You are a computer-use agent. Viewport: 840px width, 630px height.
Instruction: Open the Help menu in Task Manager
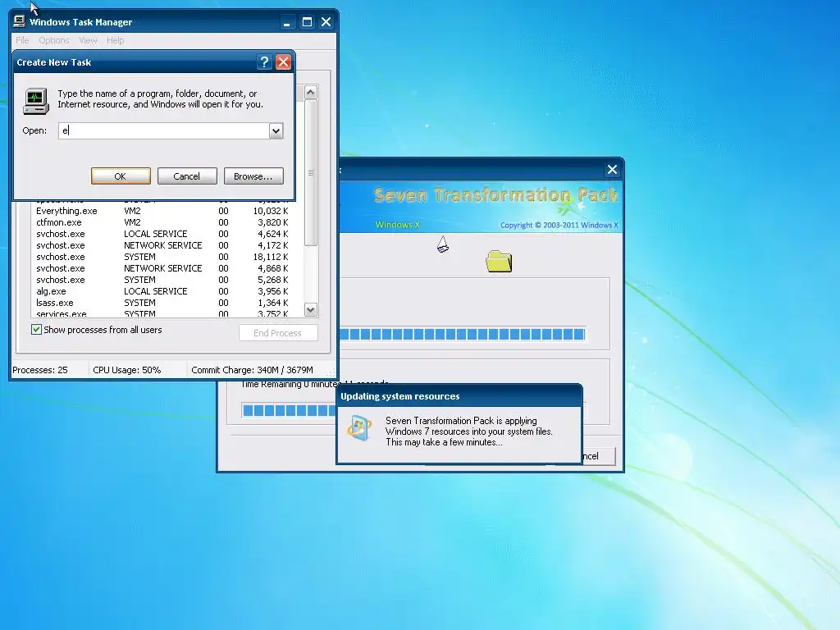(115, 40)
